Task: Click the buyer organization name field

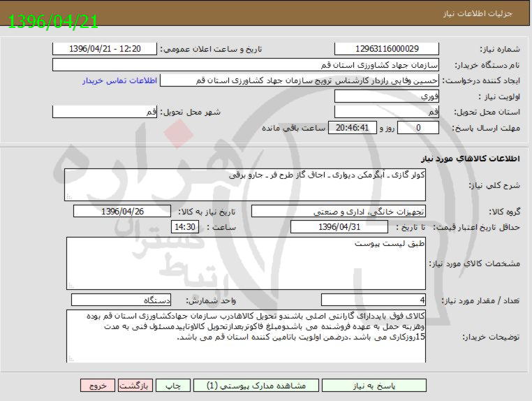Action: (246, 65)
